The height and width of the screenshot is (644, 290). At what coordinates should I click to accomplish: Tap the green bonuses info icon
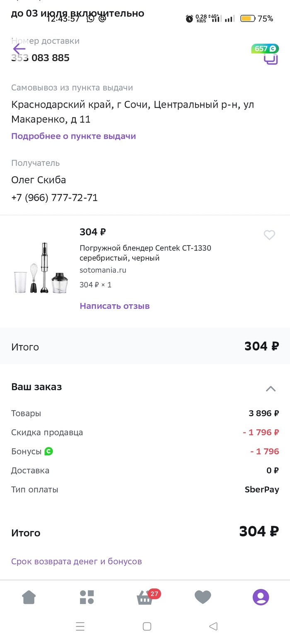click(x=49, y=452)
